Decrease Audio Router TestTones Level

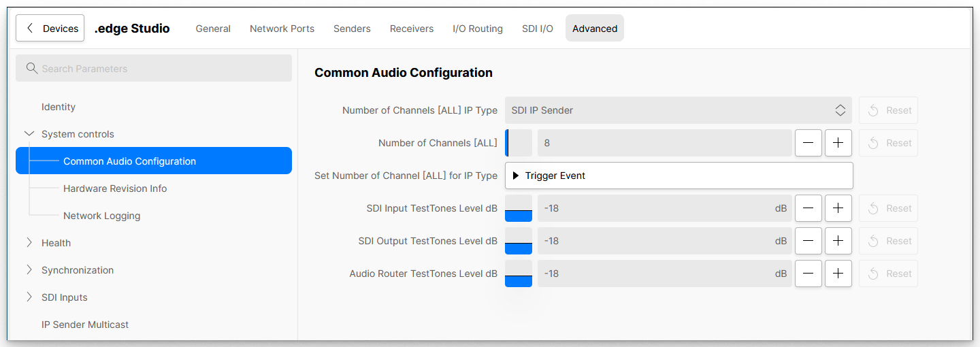click(808, 274)
